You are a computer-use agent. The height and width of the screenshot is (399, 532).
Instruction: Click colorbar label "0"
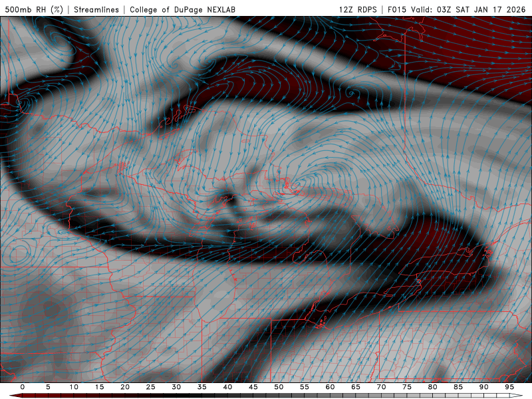[23, 387]
